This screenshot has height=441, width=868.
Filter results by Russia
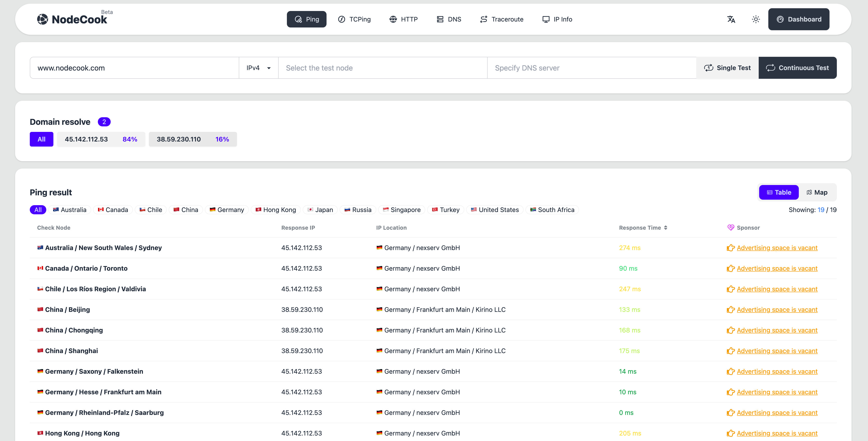(358, 210)
